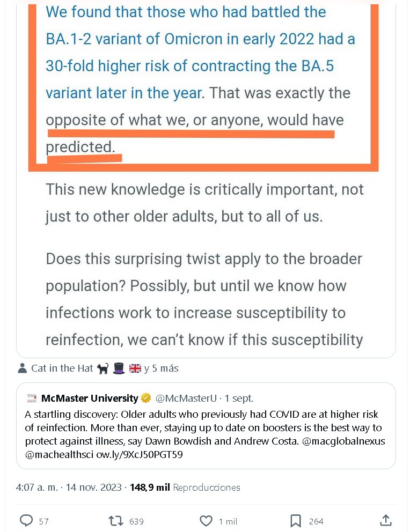This screenshot has width=410, height=532.
Task: Click the @McMasterU handle
Action: (x=186, y=398)
